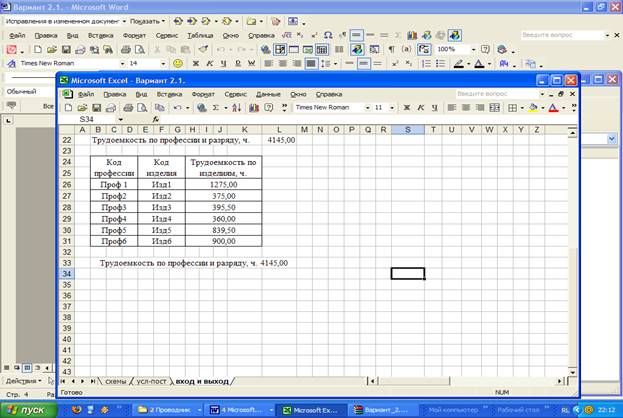Open the Excel Формат menu
The height and width of the screenshot is (418, 623).
(203, 93)
